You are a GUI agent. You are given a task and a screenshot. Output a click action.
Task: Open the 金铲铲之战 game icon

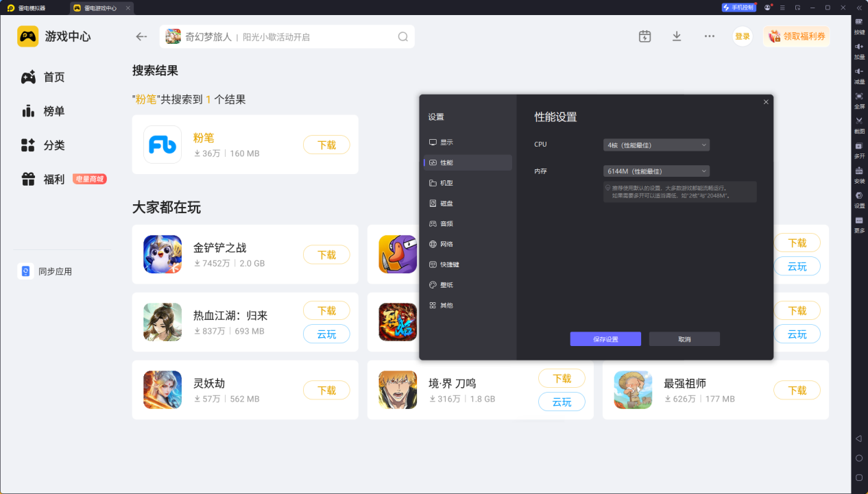[162, 254]
